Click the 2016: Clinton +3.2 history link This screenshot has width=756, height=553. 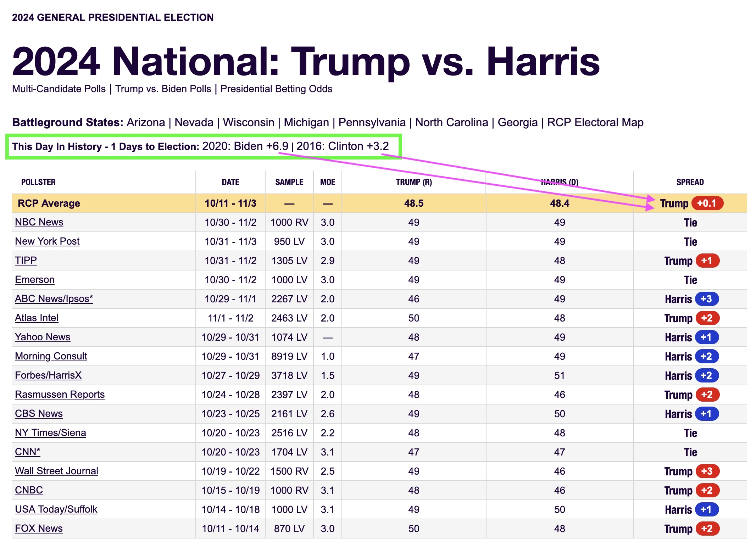(343, 146)
